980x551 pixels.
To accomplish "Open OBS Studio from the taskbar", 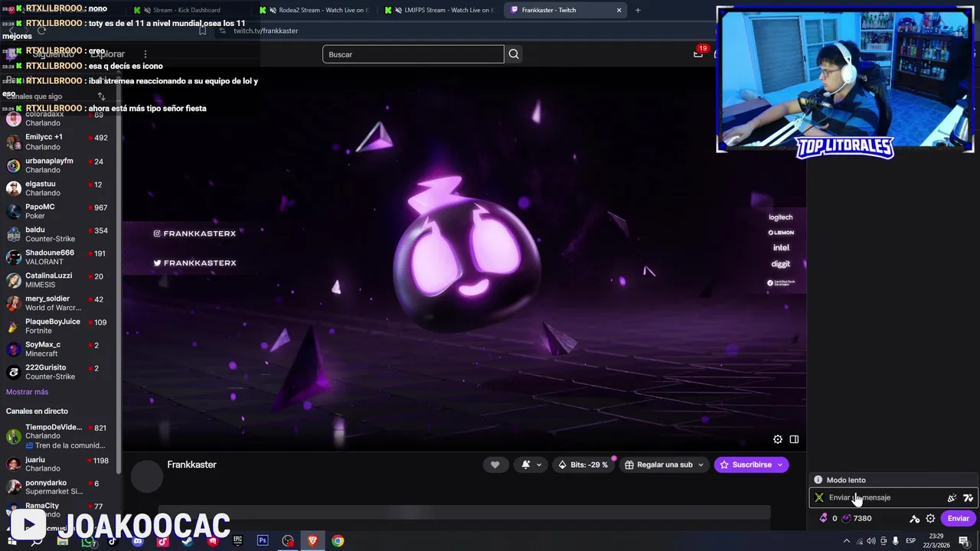I will (288, 541).
